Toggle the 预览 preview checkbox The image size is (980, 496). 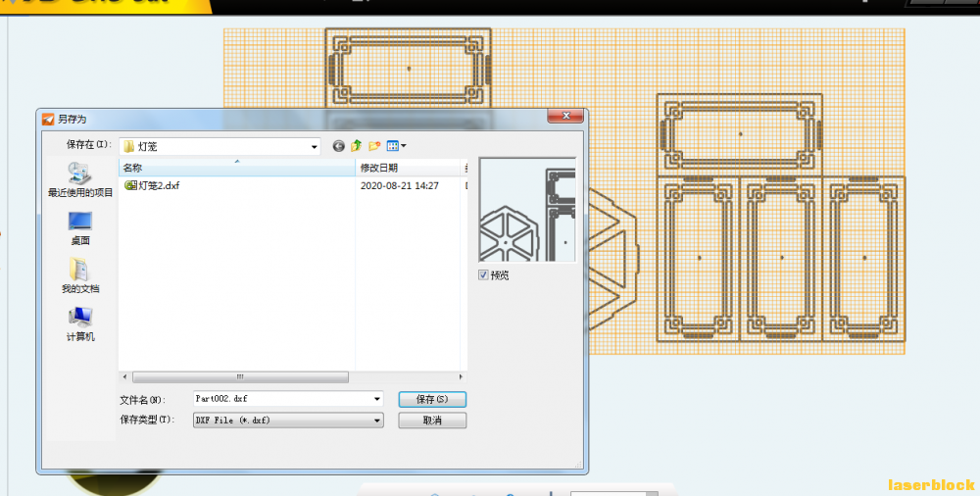tap(483, 274)
